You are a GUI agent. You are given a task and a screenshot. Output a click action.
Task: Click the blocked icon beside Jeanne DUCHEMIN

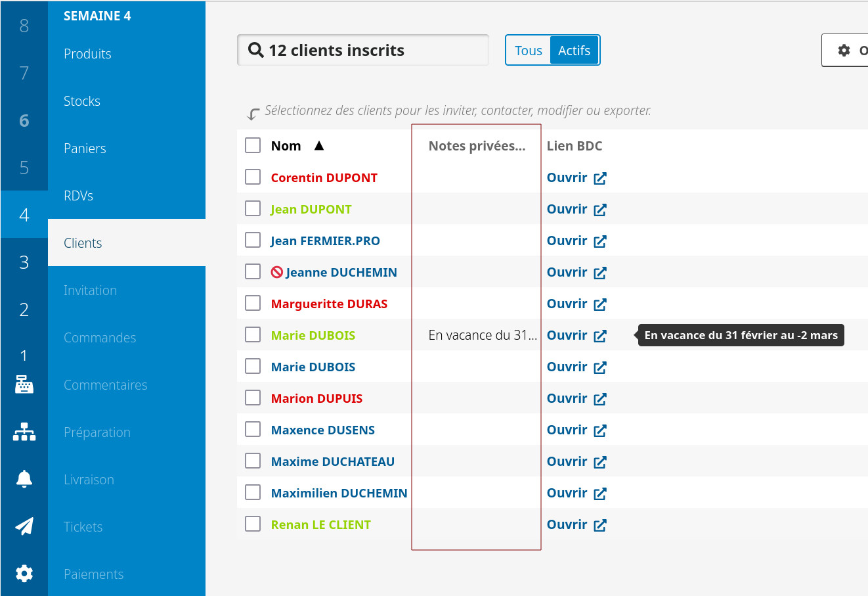tap(277, 272)
